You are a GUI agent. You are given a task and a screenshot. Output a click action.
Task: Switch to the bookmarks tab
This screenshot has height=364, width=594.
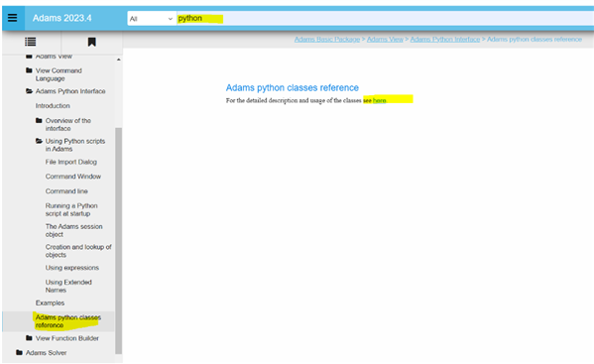[91, 42]
